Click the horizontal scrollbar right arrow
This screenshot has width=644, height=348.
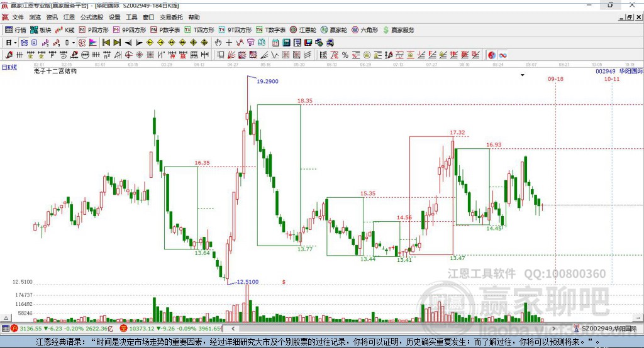[553, 329]
